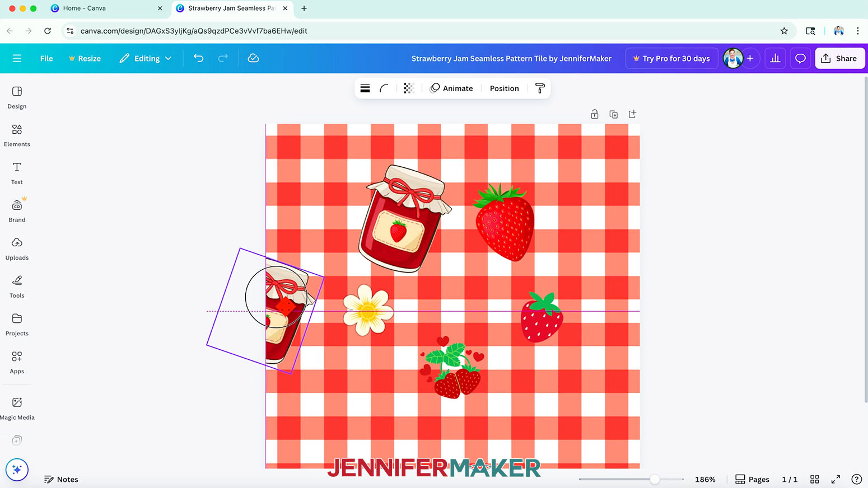Lock the page with the padlock icon
This screenshot has height=488, width=868.
[x=595, y=114]
